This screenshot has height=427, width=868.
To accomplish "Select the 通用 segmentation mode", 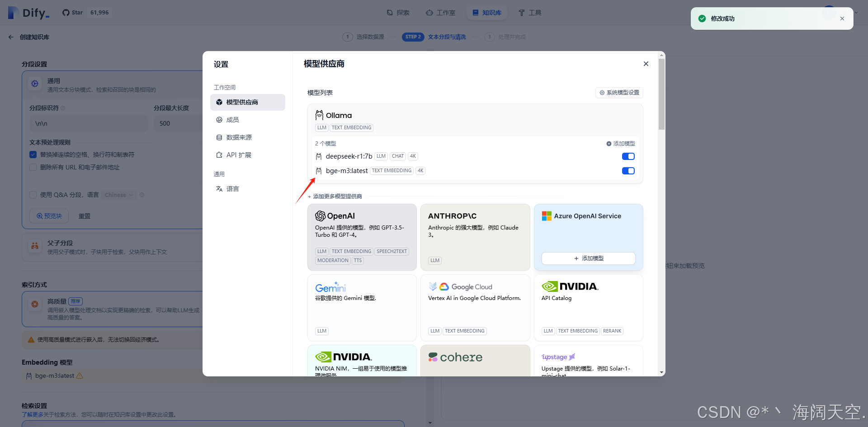I will (113, 84).
